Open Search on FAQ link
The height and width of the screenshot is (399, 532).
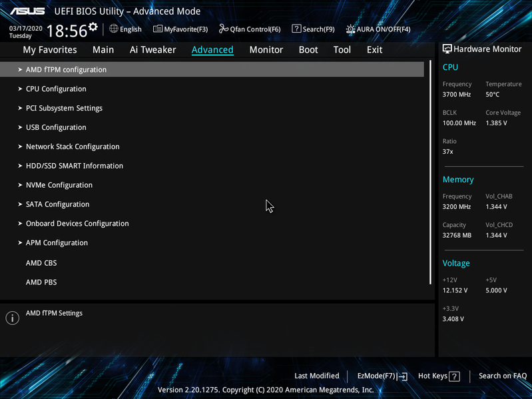point(503,376)
